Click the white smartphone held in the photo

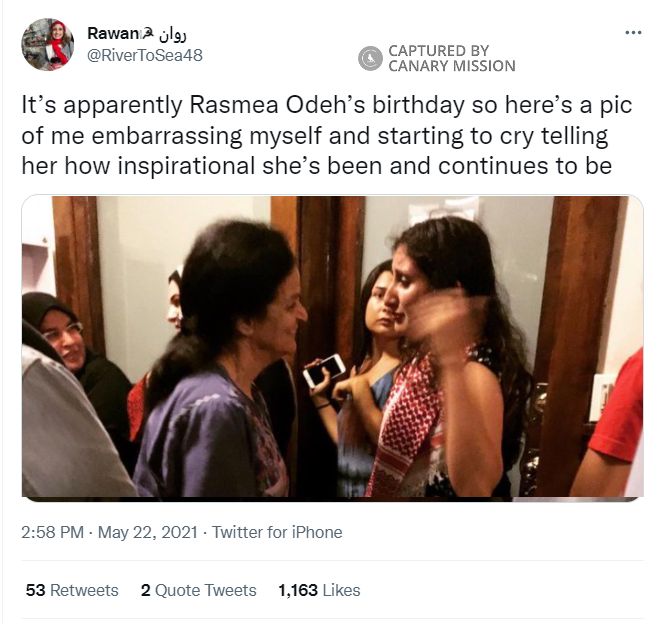point(323,370)
